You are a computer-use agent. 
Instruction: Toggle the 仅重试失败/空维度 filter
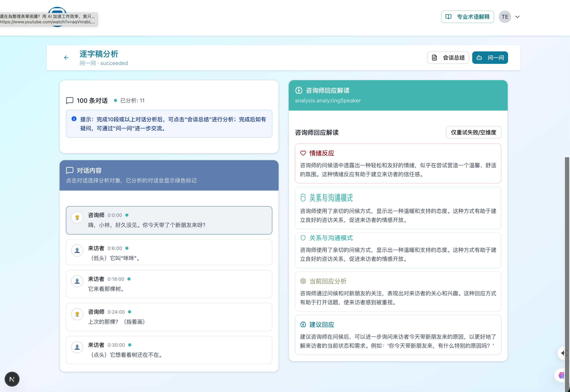tap(473, 132)
